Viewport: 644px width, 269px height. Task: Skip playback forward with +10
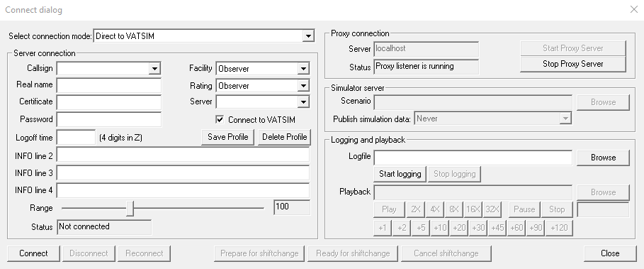[440, 228]
